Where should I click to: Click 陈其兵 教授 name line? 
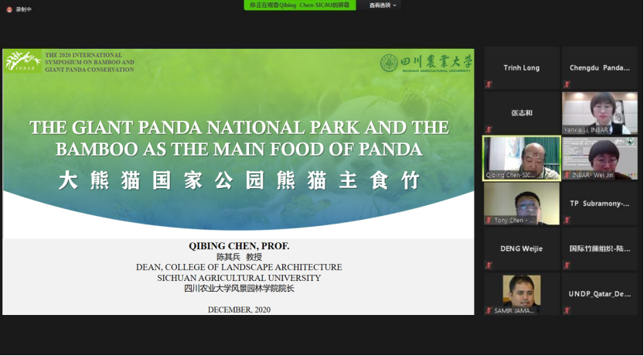pyautogui.click(x=239, y=257)
